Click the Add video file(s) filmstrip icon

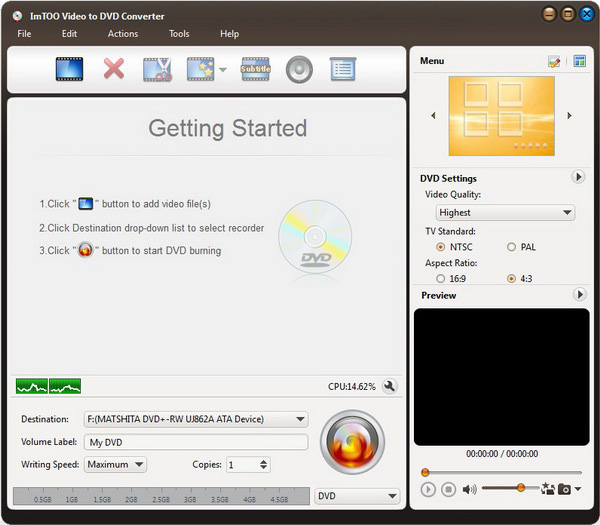(x=69, y=69)
